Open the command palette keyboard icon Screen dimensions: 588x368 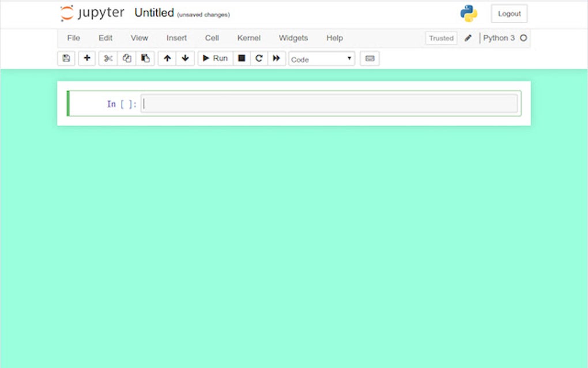[370, 58]
